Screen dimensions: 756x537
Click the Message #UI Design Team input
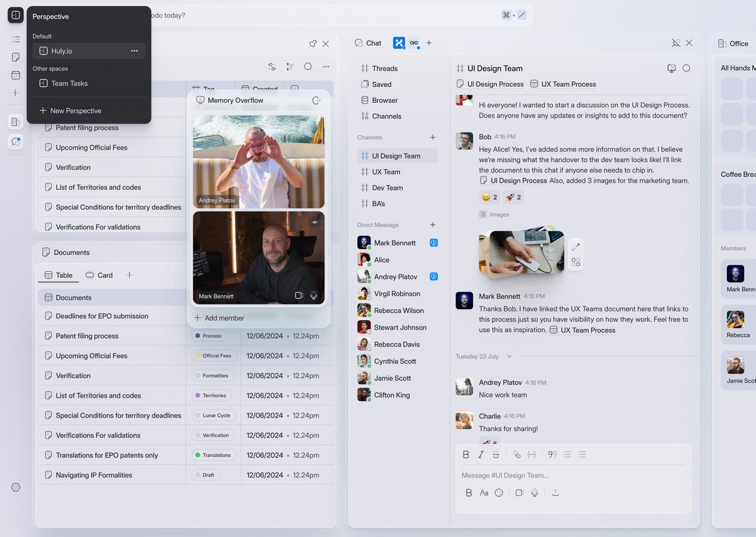(x=572, y=476)
